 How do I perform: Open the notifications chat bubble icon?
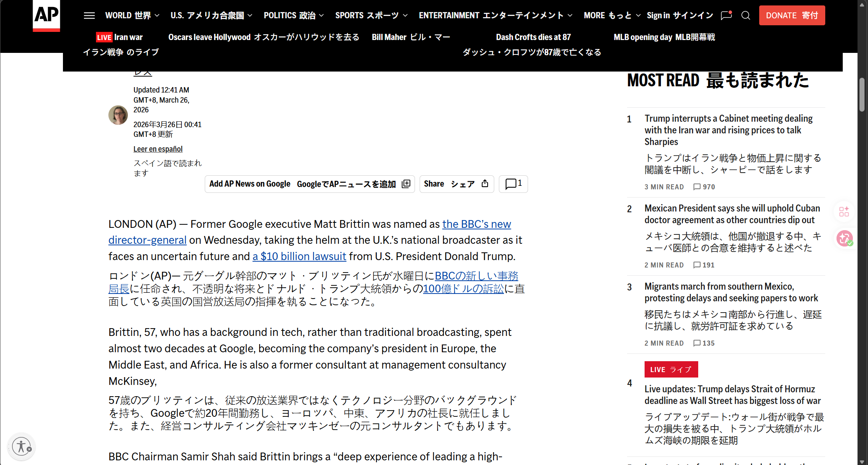coord(726,16)
